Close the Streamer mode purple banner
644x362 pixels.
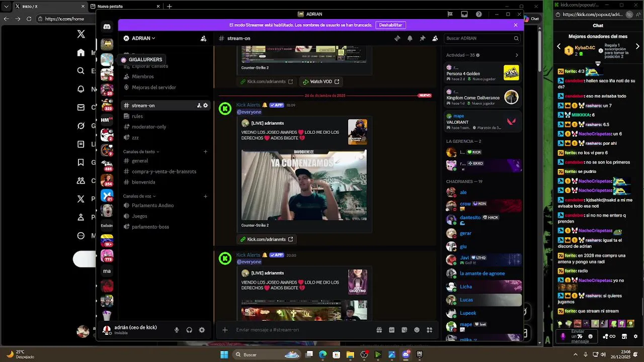pyautogui.click(x=515, y=25)
